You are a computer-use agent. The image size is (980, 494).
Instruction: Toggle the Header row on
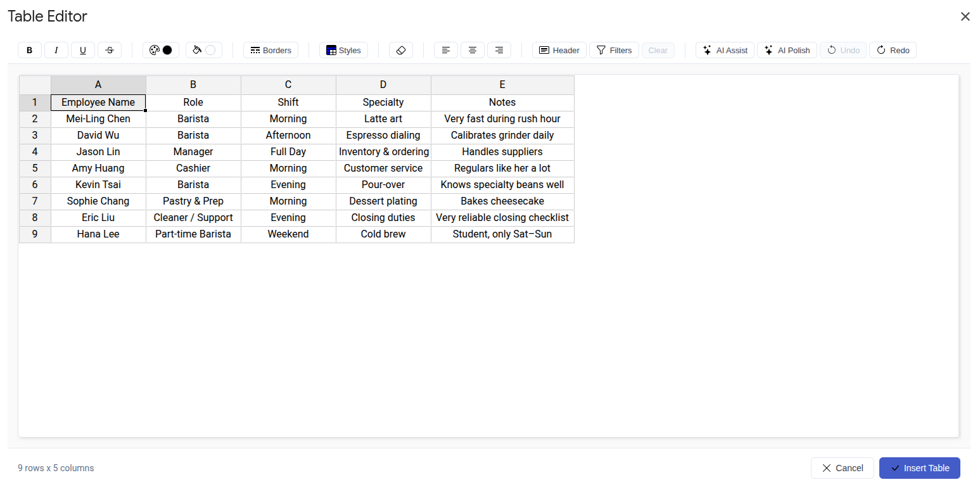tap(558, 50)
